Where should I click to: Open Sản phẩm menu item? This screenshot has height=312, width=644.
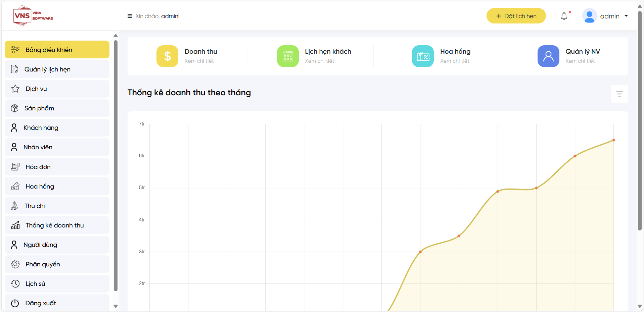[x=57, y=108]
